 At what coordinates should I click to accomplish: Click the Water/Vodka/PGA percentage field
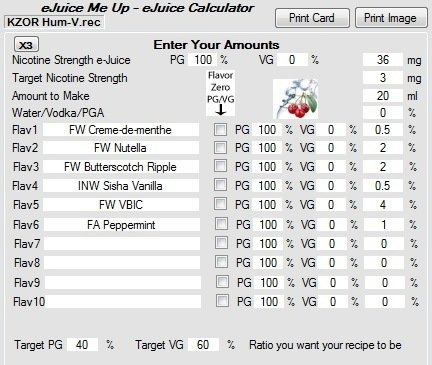(383, 113)
